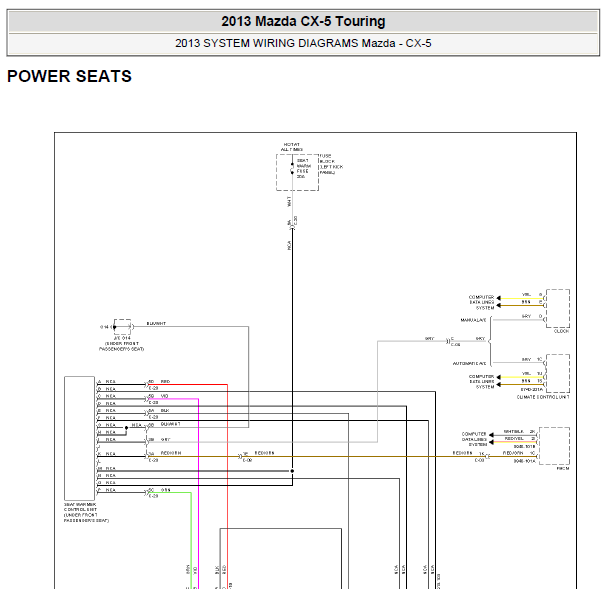Viewport: 606px width, 589px height.
Task: Click the C-08 connector label near GRY wire
Action: coord(456,344)
